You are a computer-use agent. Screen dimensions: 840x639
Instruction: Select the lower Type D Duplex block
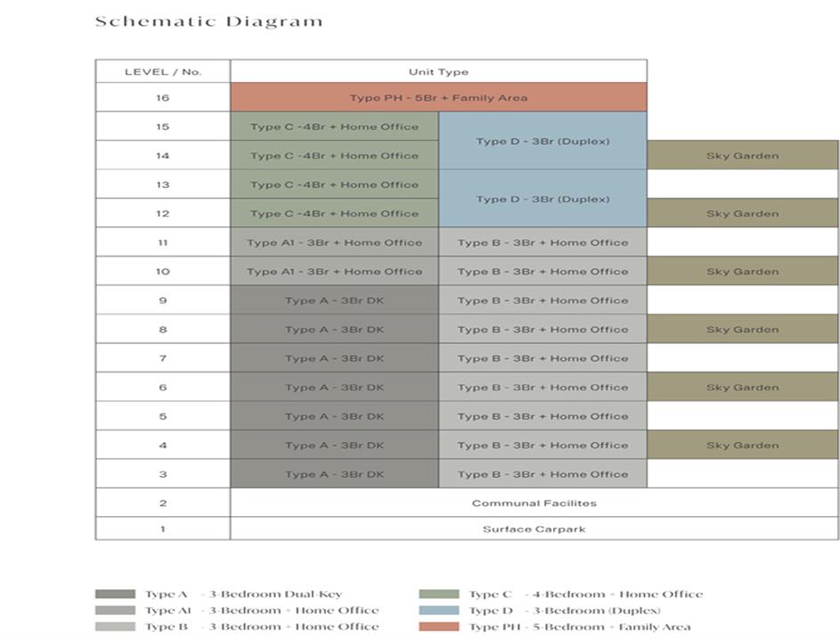click(x=542, y=199)
